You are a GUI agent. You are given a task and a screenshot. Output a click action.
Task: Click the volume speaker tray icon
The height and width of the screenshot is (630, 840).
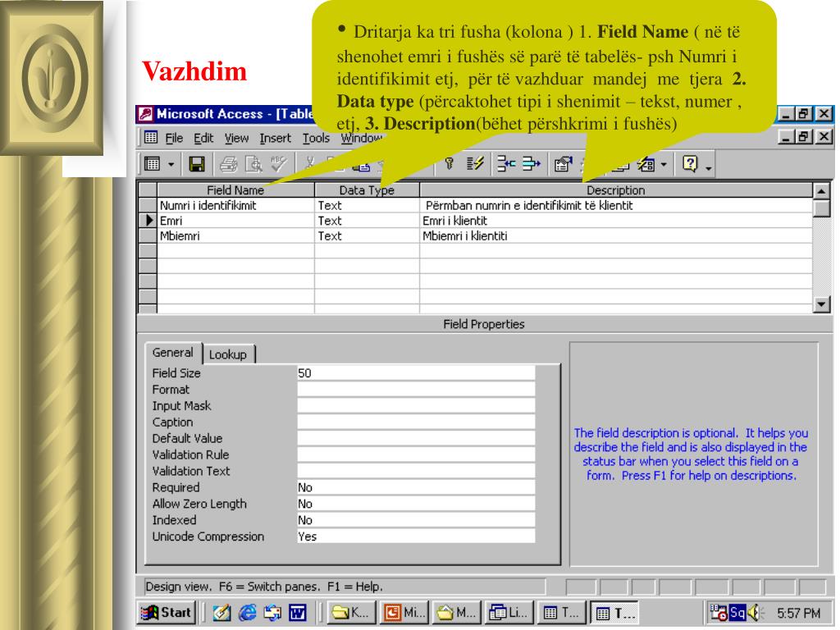(x=754, y=612)
